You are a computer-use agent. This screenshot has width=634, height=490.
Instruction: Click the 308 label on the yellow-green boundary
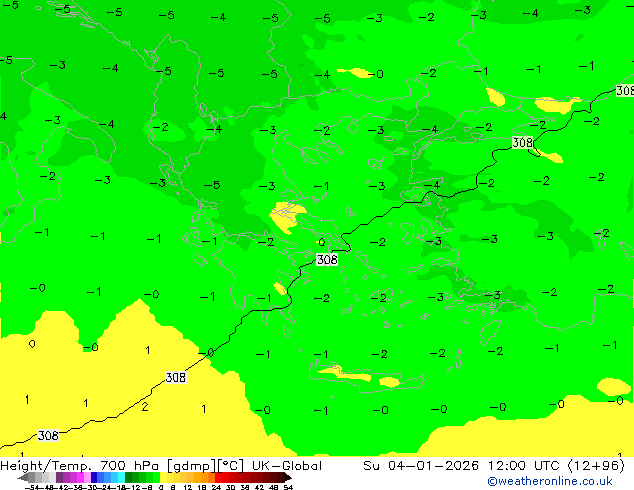click(x=175, y=377)
